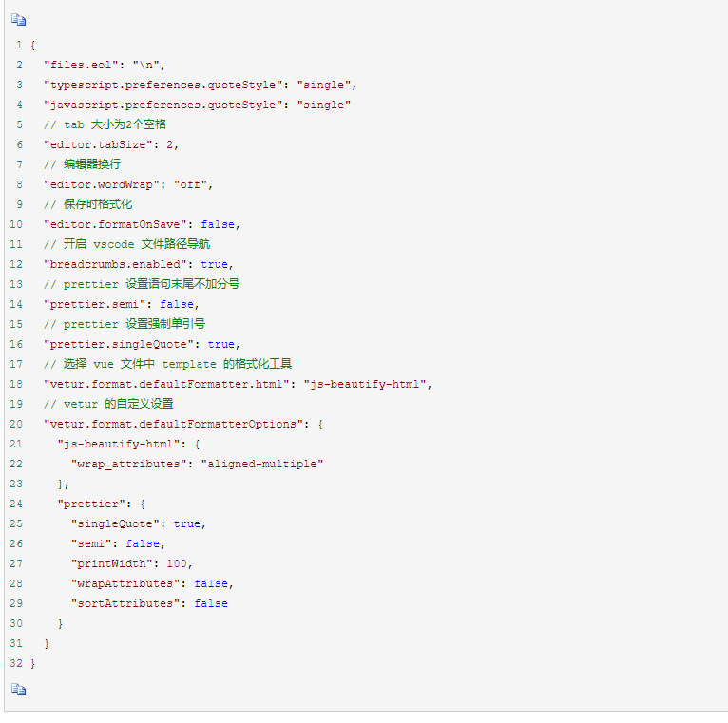Click the comment "// vetur 的自定义设置"
The height and width of the screenshot is (723, 728).
108,404
